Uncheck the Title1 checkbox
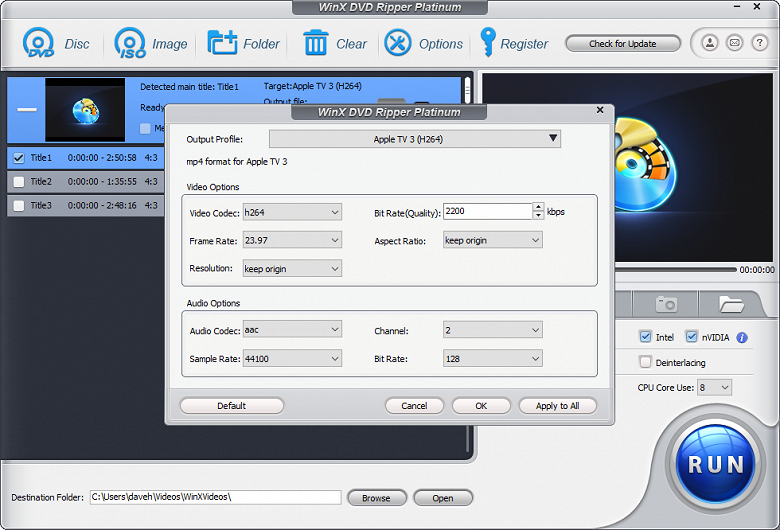Image resolution: width=780 pixels, height=530 pixels. click(19, 158)
